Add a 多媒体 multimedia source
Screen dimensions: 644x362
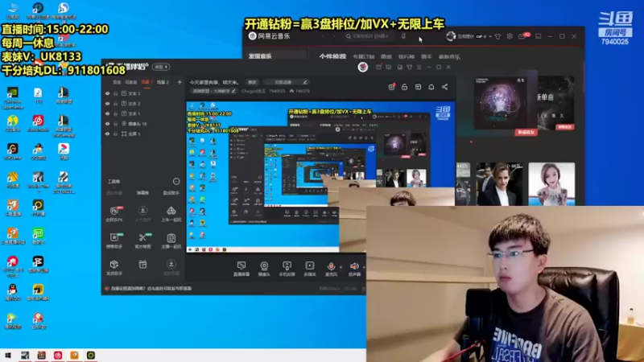(310, 269)
